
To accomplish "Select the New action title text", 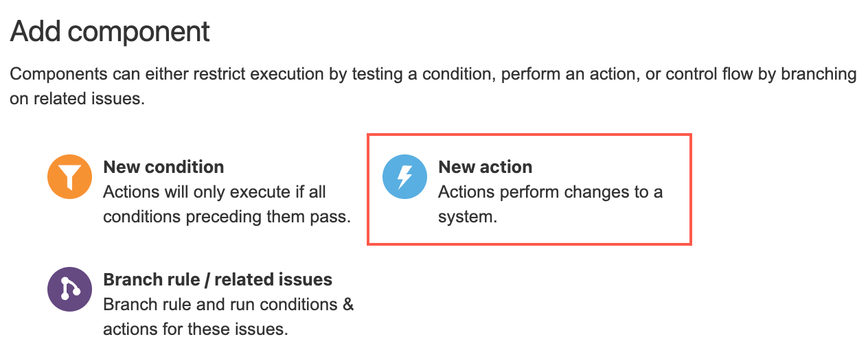I will (485, 167).
